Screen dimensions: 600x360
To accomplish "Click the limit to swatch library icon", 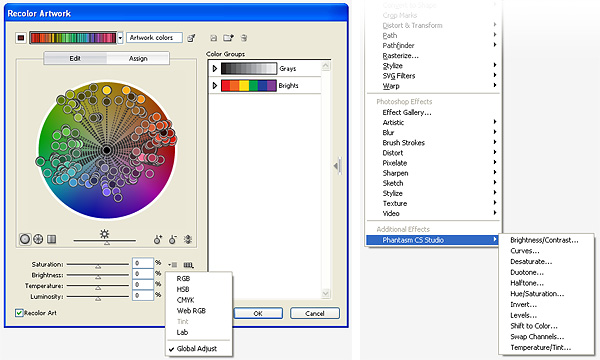I will click(189, 265).
